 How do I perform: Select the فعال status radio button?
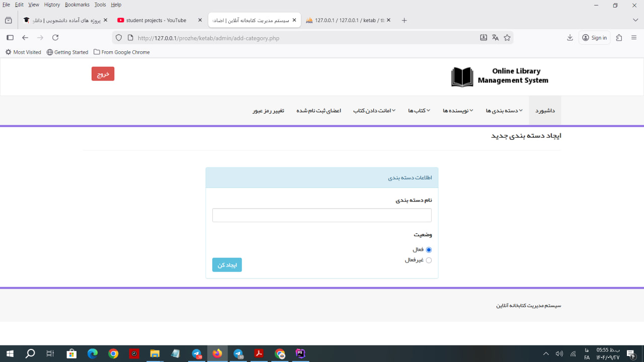point(429,250)
